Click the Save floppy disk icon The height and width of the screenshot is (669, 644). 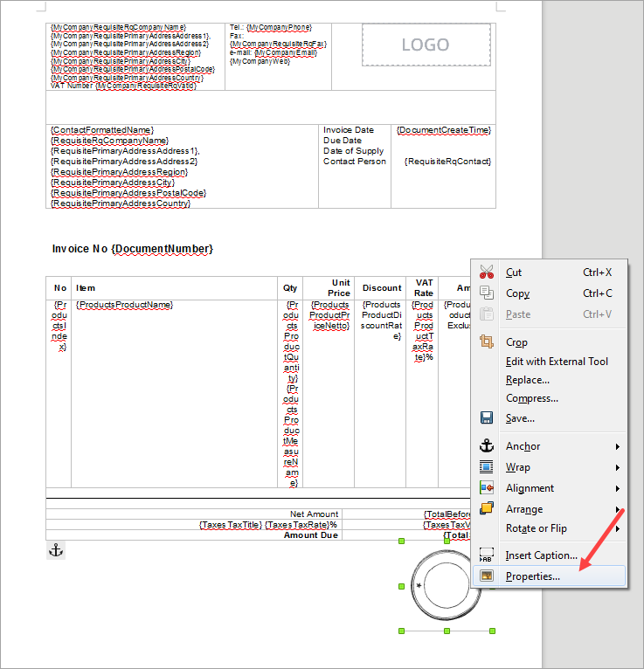coord(487,417)
